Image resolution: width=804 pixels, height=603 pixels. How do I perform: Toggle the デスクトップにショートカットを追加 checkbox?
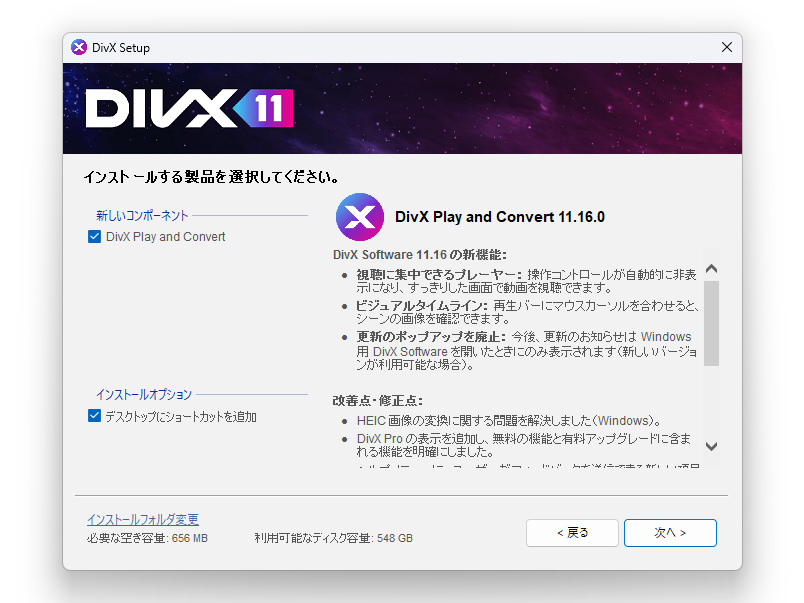(94, 416)
